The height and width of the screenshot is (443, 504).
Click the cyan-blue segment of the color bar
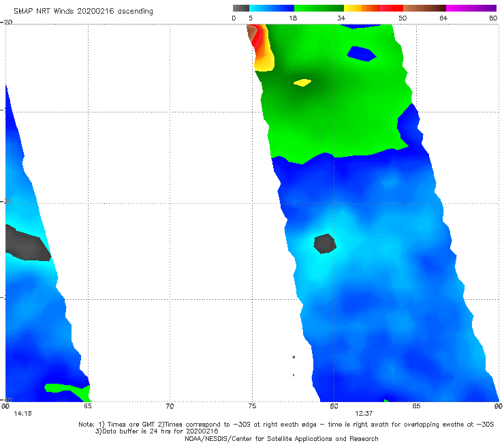tap(272, 8)
